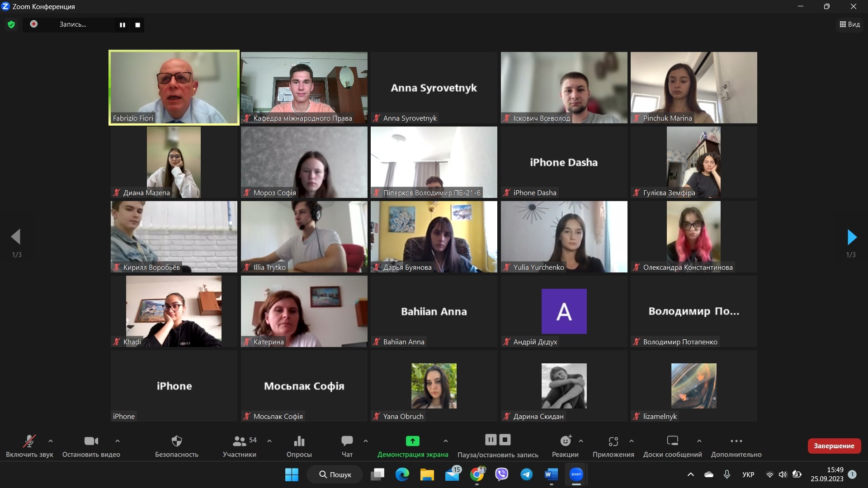Select Khadi video tile
The width and height of the screenshot is (868, 488).
point(174,311)
